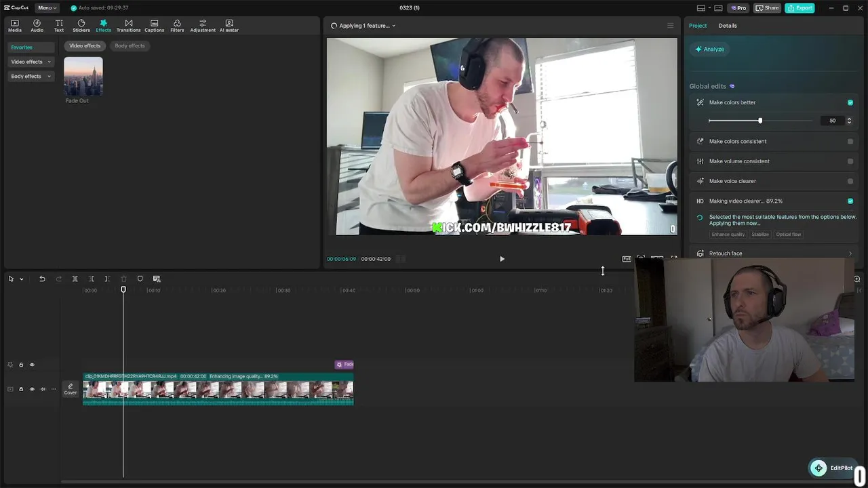Uncheck Make colors better

[x=850, y=102]
